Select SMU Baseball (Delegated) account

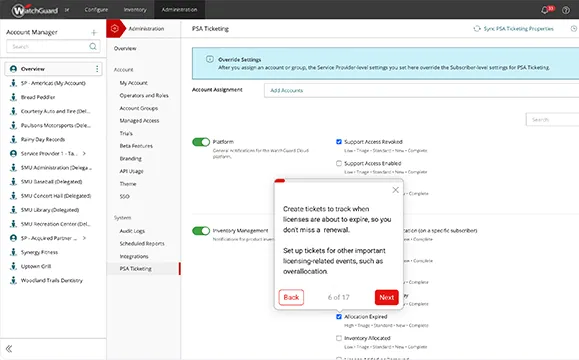click(51, 182)
